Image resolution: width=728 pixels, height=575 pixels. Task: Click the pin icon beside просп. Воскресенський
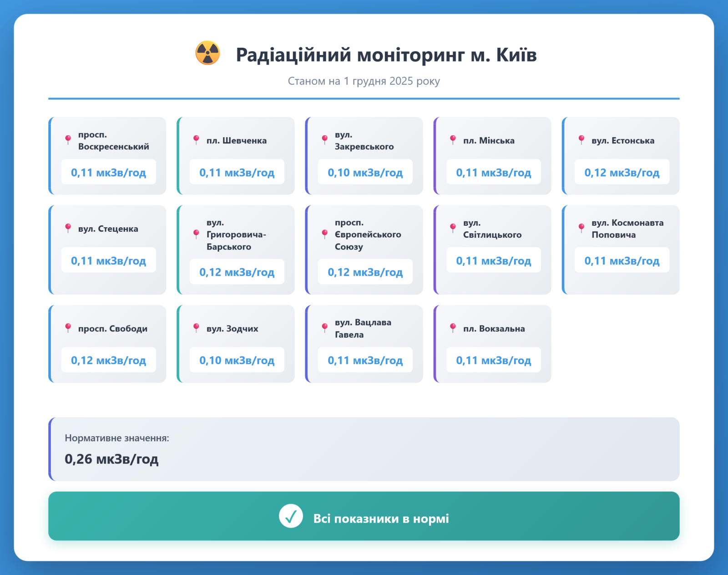68,140
